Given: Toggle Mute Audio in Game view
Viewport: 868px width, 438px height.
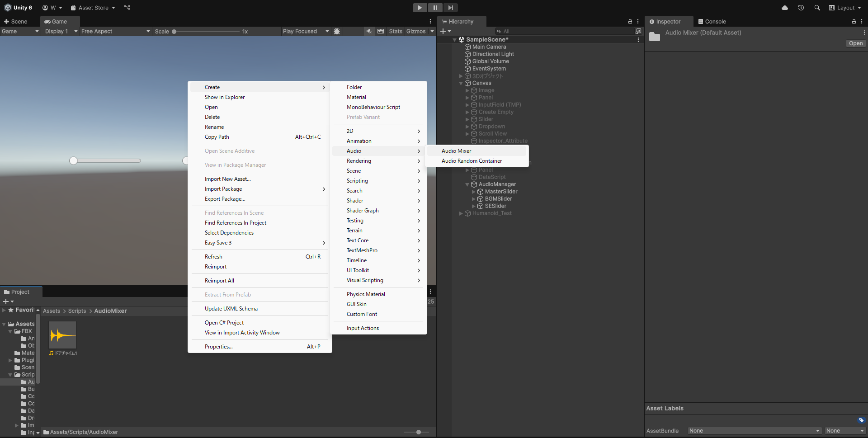Looking at the screenshot, I should pos(369,31).
